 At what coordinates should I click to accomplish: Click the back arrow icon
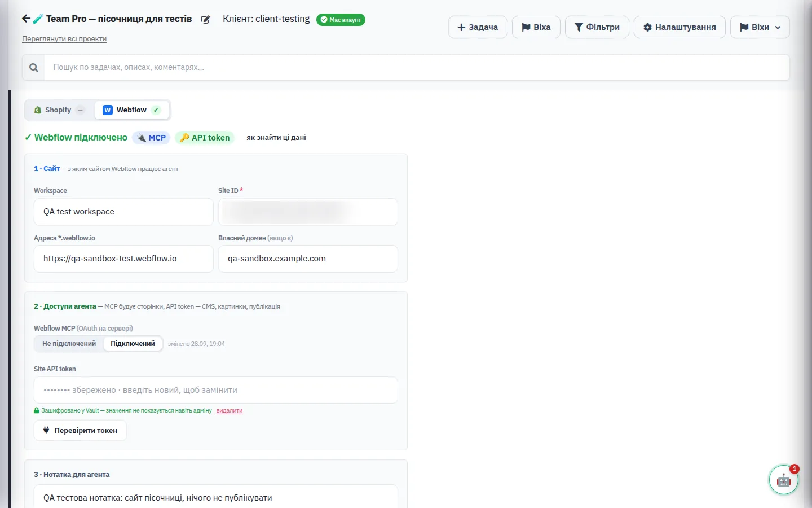[26, 19]
